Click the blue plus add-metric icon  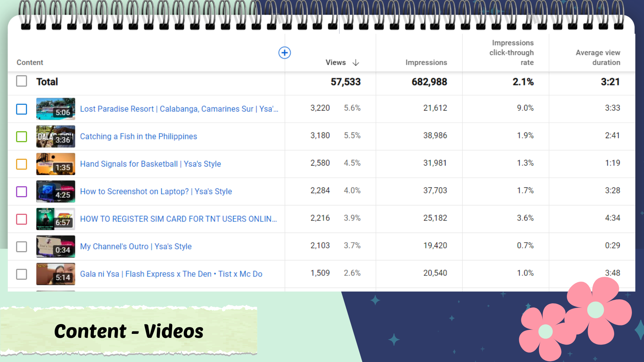pos(284,53)
